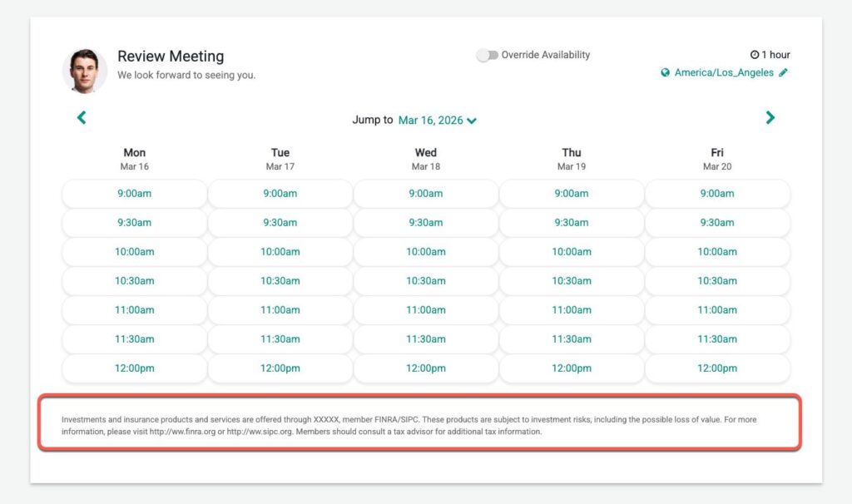This screenshot has height=504, width=852.
Task: Choose Wednesday Mar 18 at 11:00am
Action: click(x=426, y=310)
